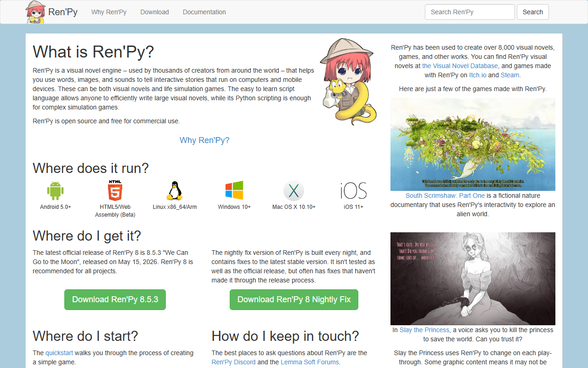Click the 'What is Ren'Py?' heading
This screenshot has height=368, width=588.
pos(93,52)
